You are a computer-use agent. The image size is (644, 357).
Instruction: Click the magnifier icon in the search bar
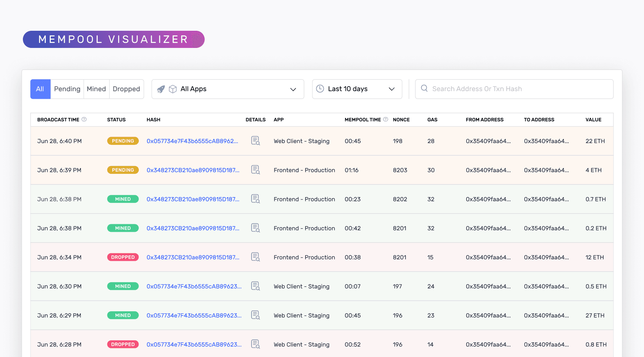pyautogui.click(x=424, y=88)
